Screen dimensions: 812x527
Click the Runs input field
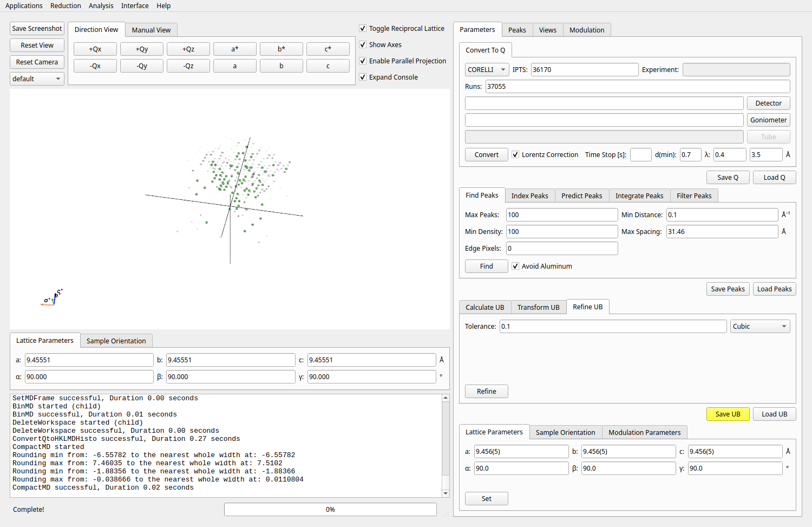[638, 86]
